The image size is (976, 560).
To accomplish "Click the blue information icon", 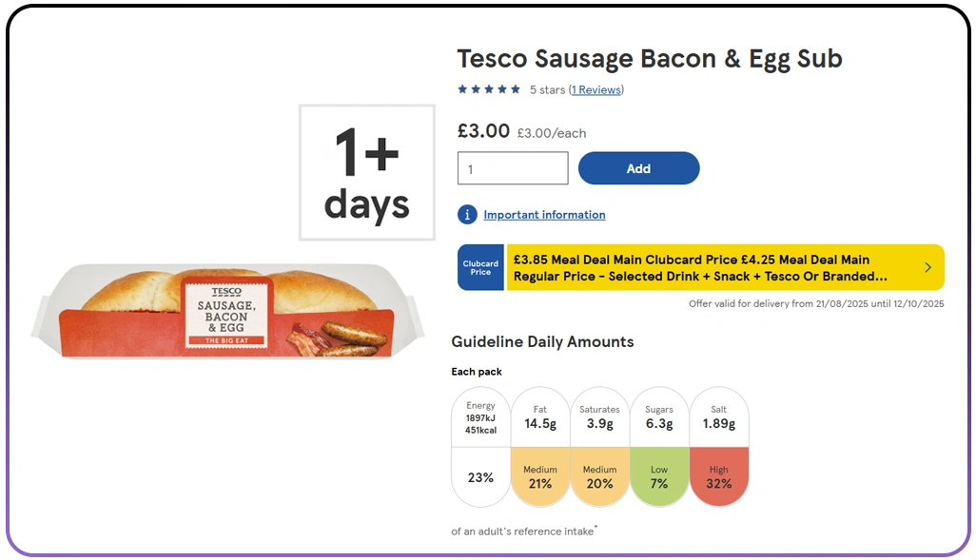I will pos(467,215).
